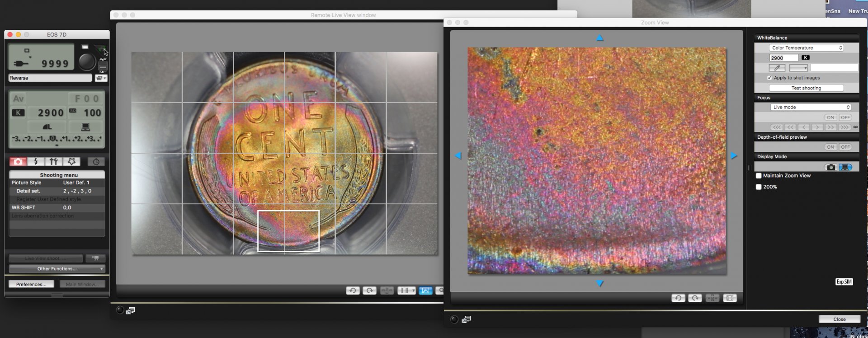Select the camera display mode icon

[x=830, y=167]
